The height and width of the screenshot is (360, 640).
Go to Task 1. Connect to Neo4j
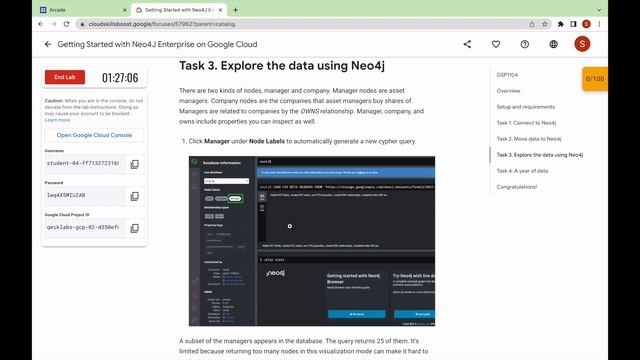(x=526, y=122)
